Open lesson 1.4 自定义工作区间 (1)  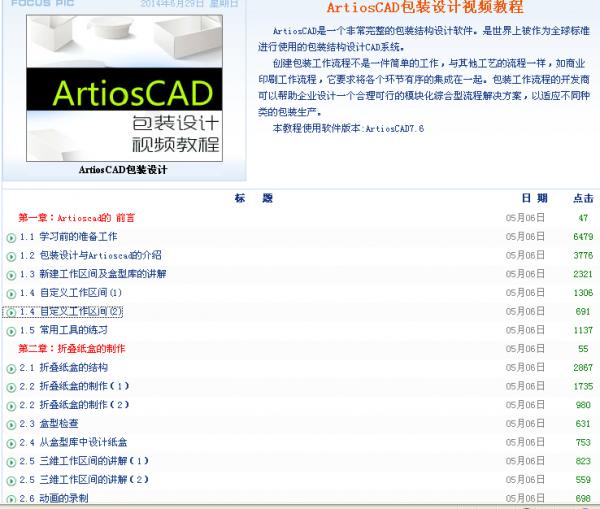(71, 293)
